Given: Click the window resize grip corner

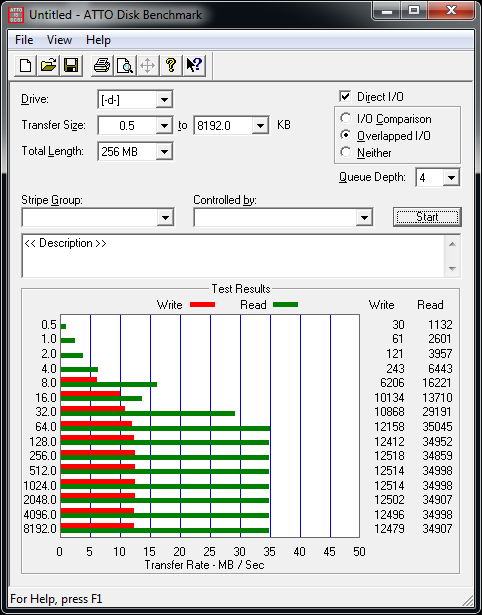Looking at the screenshot, I should point(467,599).
